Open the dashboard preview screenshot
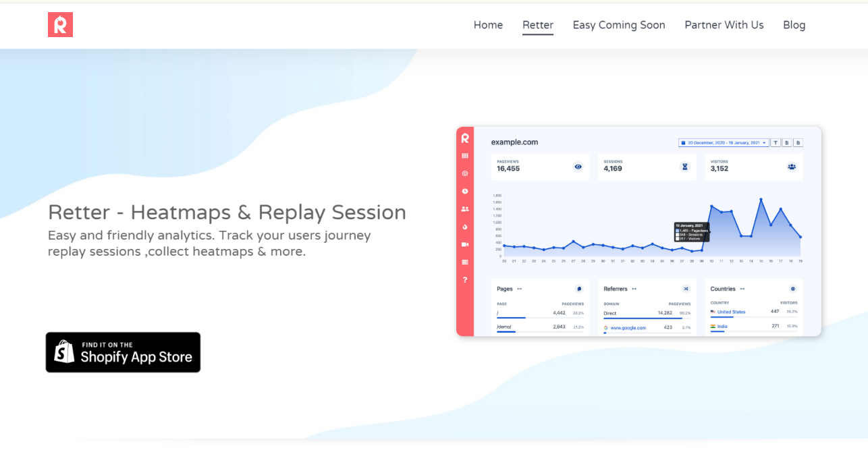 point(639,231)
